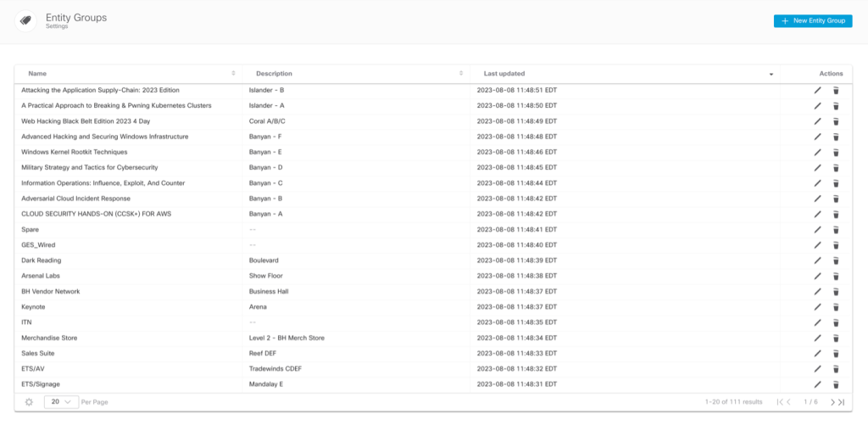
Task: Edit the ETS/Signage entity group
Action: [x=817, y=384]
